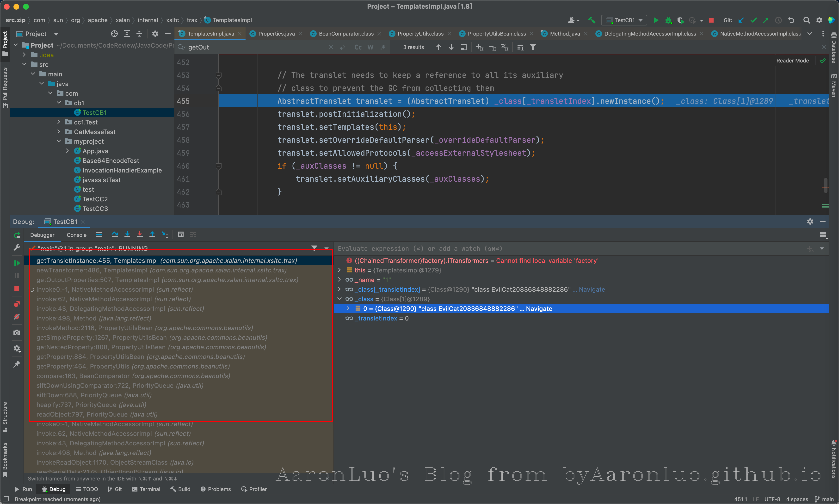Click Mute Breakpoints icon

click(x=17, y=317)
